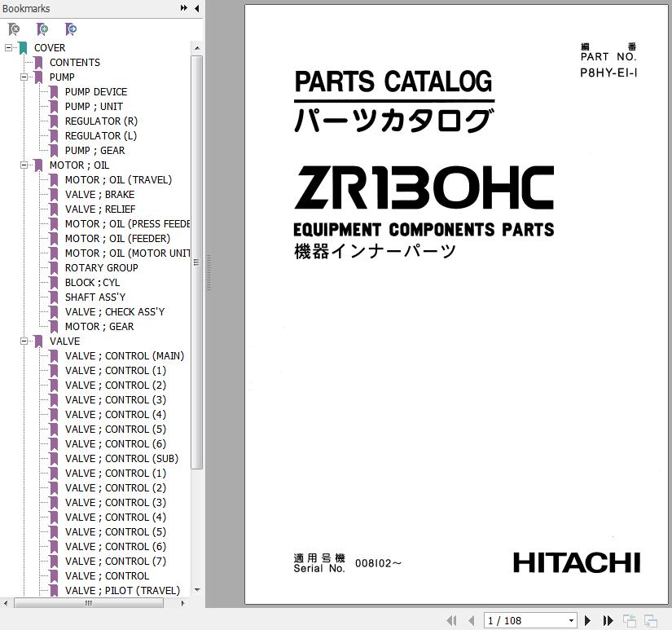The height and width of the screenshot is (630, 672).
Task: Open the ROTARY GROUP bookmark
Action: coord(101,268)
